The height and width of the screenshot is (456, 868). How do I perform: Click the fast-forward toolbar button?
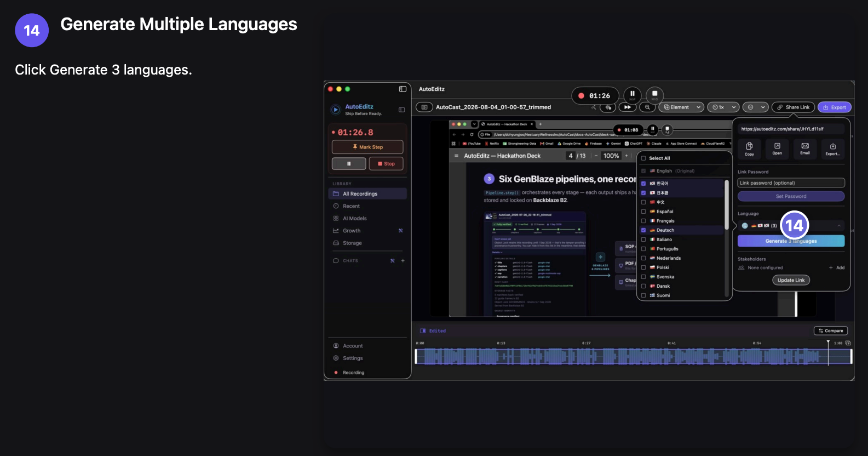coord(628,107)
